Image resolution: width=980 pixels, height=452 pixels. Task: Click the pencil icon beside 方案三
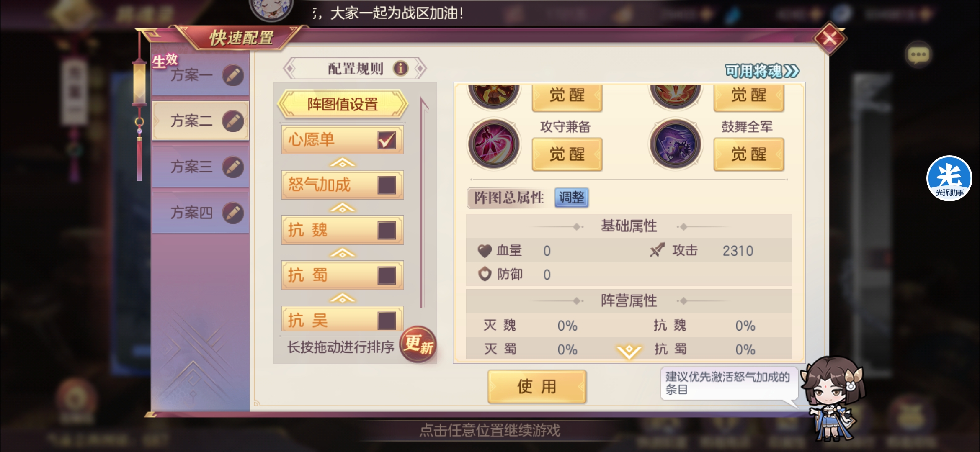click(233, 167)
